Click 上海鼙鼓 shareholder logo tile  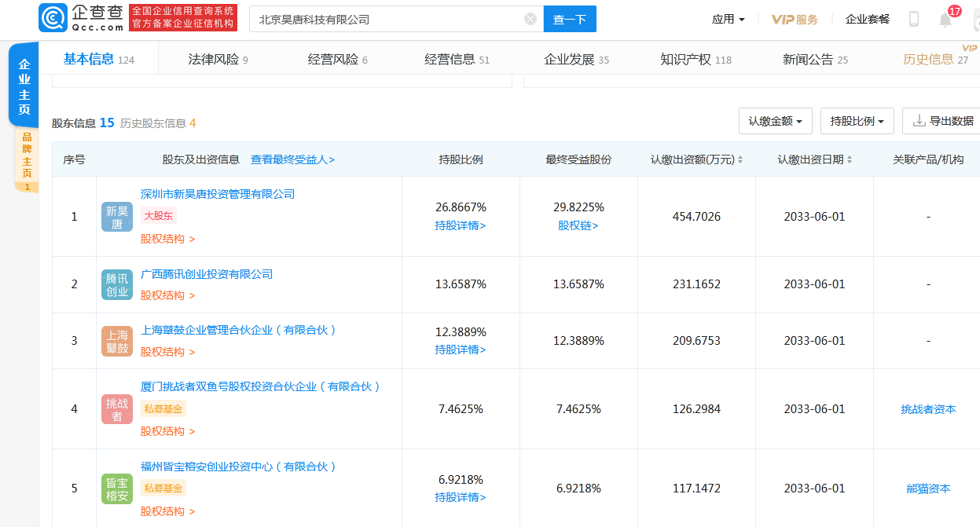click(x=117, y=341)
